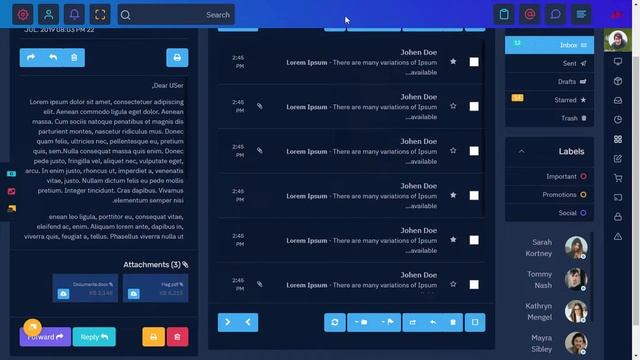
Task: Refresh the mail list
Action: [x=335, y=322]
